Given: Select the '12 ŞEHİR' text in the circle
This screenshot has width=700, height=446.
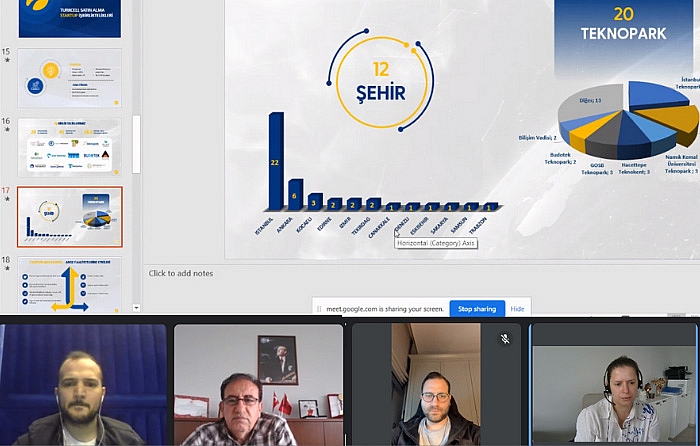Looking at the screenshot, I should click(x=381, y=82).
